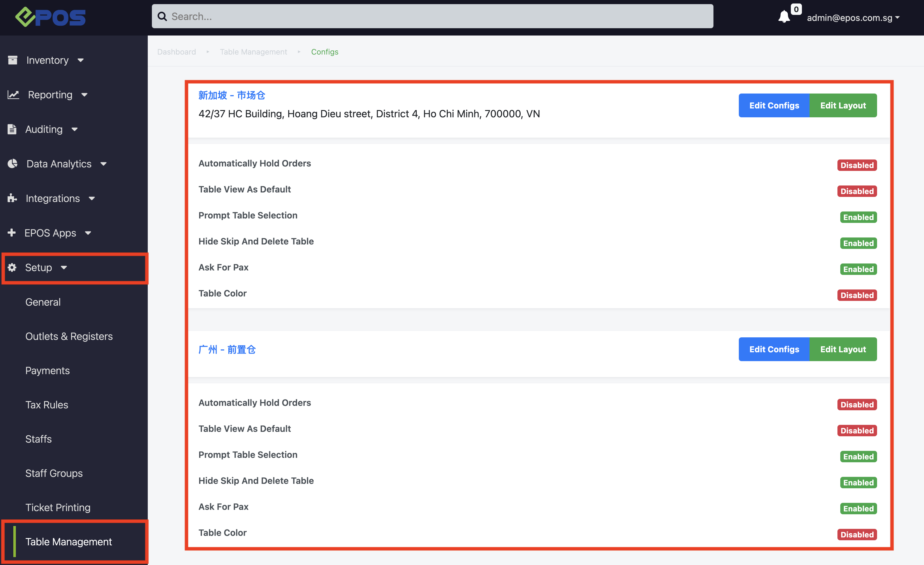
Task: Click the Setup gear icon
Action: 12,267
